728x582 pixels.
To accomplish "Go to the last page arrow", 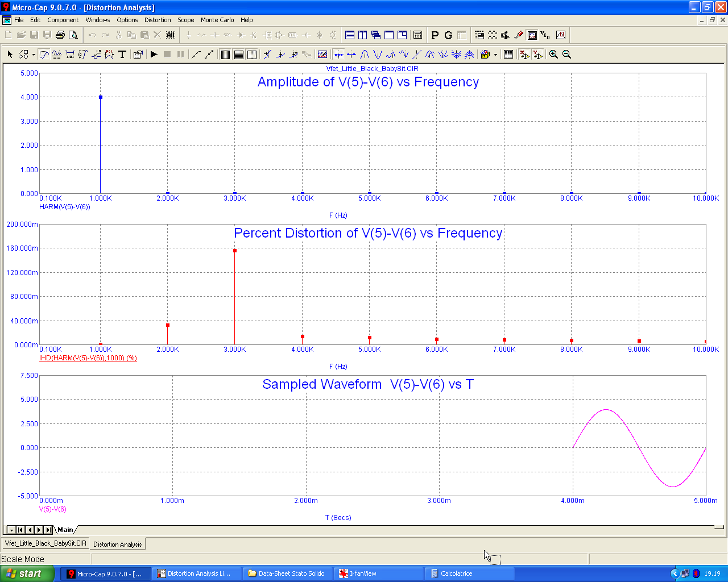I will (48, 530).
